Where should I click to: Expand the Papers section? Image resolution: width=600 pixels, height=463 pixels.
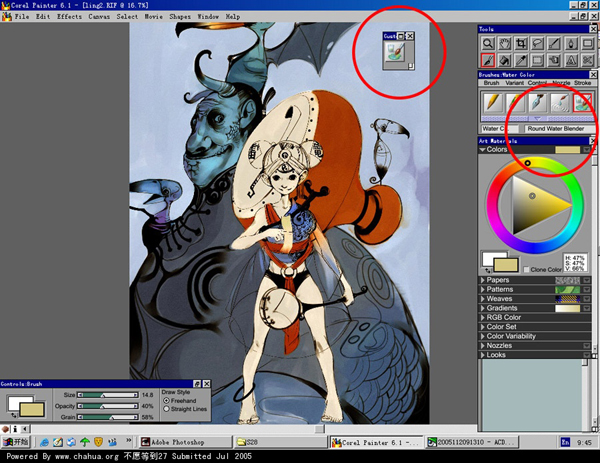[x=483, y=280]
